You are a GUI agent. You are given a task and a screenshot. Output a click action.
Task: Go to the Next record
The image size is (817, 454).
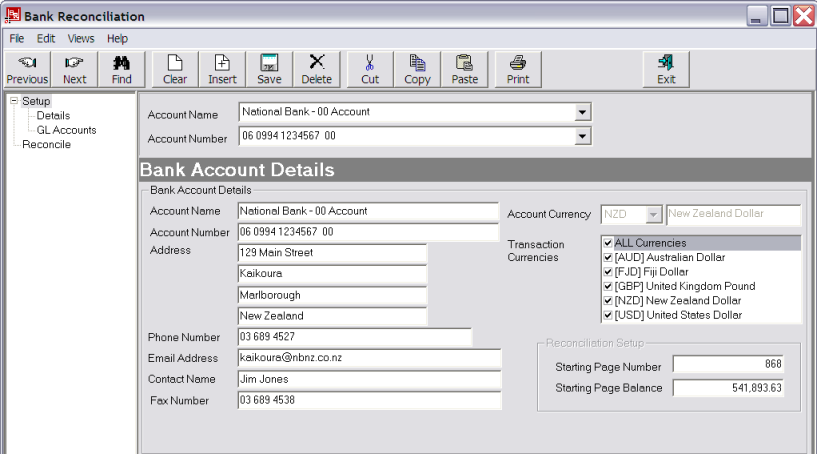click(x=75, y=69)
